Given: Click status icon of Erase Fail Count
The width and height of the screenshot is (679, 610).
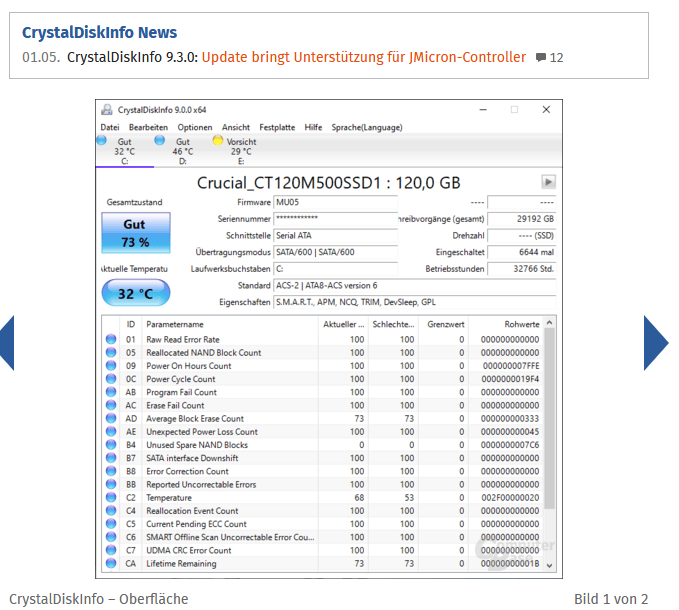Looking at the screenshot, I should pos(111,405).
